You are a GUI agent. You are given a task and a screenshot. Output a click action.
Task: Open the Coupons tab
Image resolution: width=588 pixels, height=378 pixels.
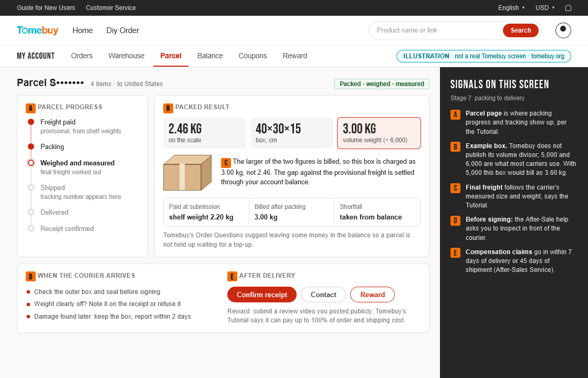point(253,56)
